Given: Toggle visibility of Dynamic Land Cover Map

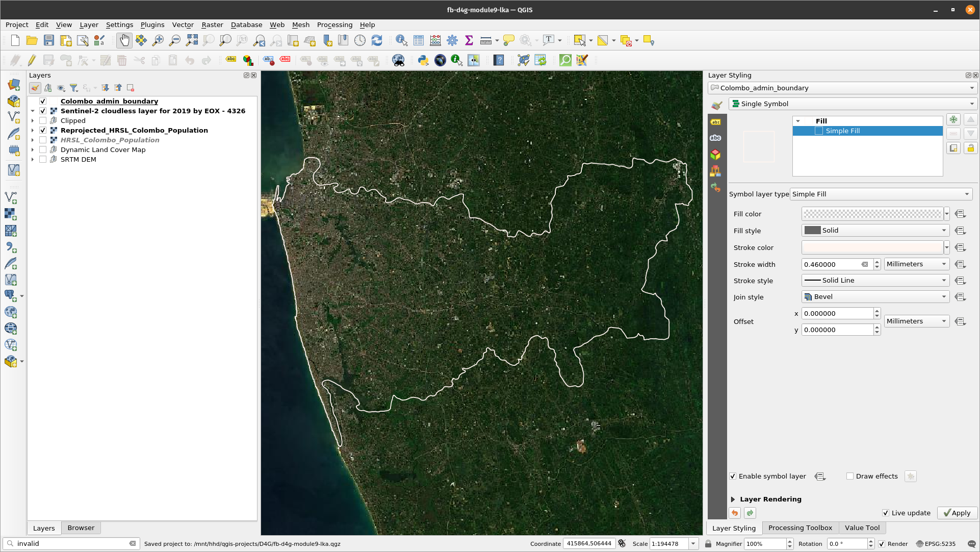Looking at the screenshot, I should [43, 150].
